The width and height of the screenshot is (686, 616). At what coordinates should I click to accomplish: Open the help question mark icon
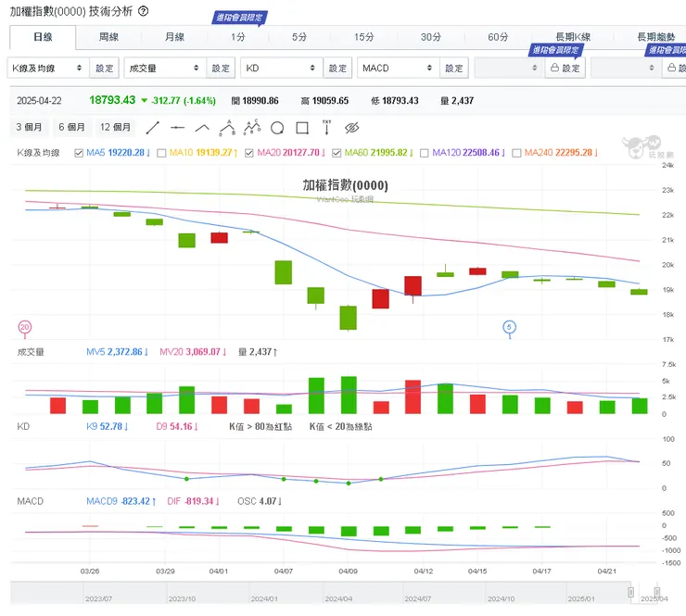coord(143,11)
